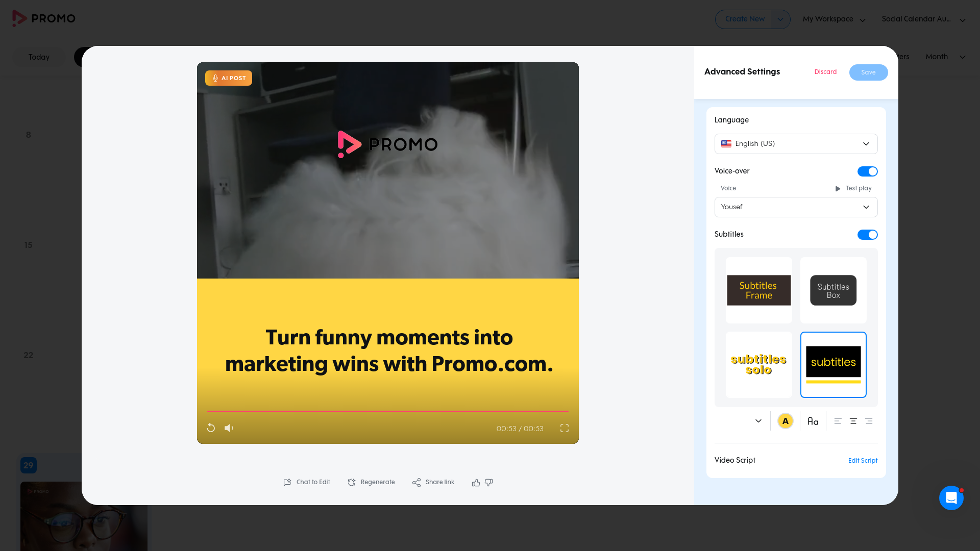
Task: Click the Share link icon
Action: (416, 482)
